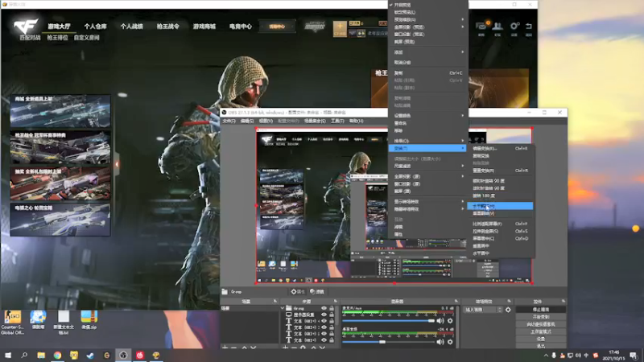Open CrossFire settings gear icon
The image size is (644, 362).
point(514,27)
